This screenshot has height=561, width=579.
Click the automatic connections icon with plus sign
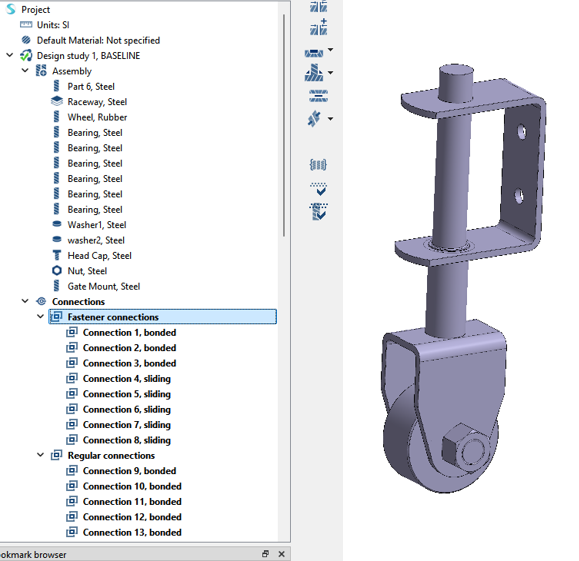pos(318,27)
